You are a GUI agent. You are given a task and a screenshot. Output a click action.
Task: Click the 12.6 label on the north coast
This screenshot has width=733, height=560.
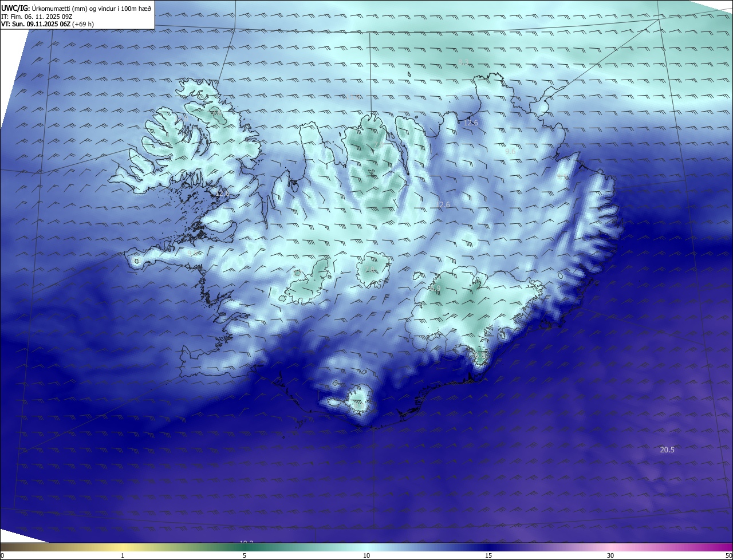pos(471,123)
